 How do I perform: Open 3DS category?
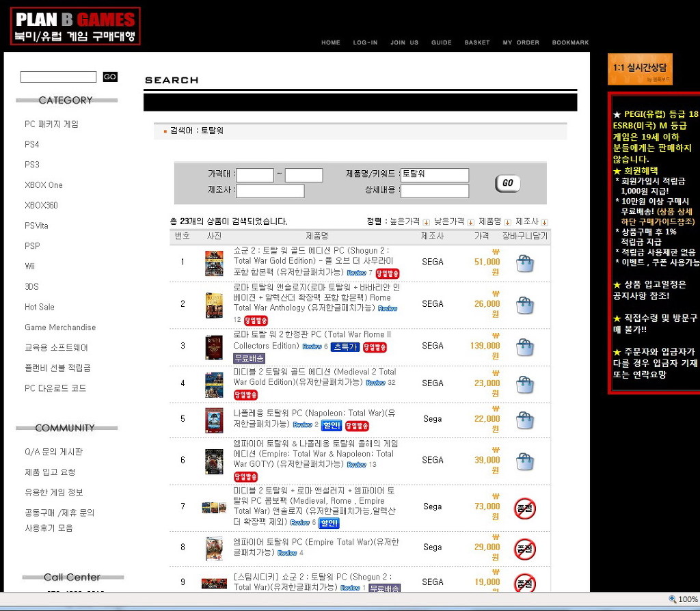[x=31, y=286]
